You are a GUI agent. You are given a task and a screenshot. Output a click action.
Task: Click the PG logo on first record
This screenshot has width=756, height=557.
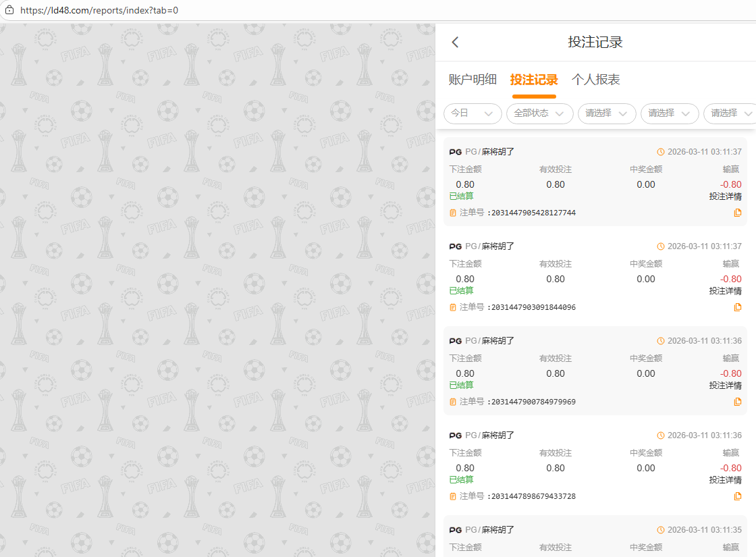pos(456,152)
